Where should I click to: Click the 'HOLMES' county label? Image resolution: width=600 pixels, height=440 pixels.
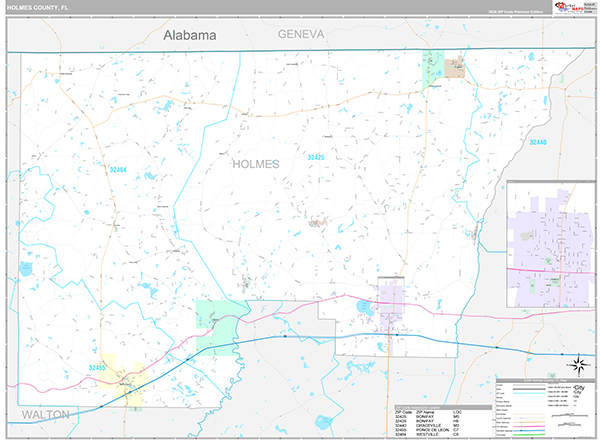click(x=256, y=164)
